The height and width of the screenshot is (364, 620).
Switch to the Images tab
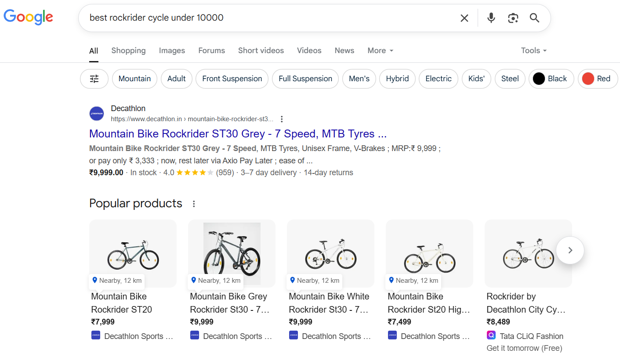point(172,50)
